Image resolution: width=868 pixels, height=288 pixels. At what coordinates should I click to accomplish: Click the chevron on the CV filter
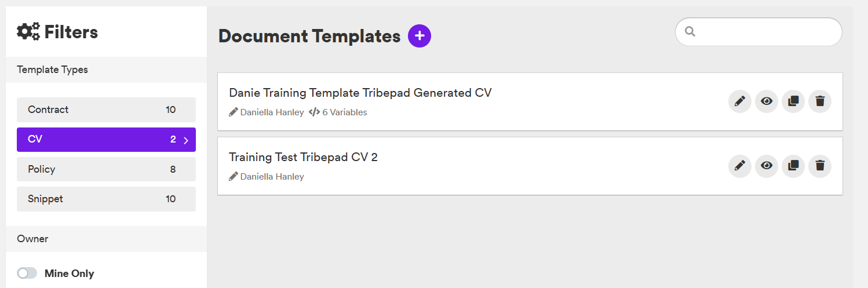point(186,140)
